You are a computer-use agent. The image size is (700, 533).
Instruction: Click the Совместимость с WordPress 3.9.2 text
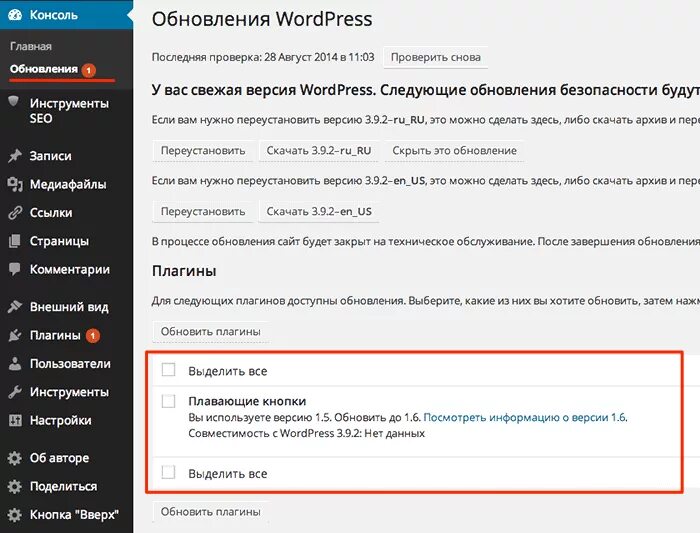tap(307, 433)
